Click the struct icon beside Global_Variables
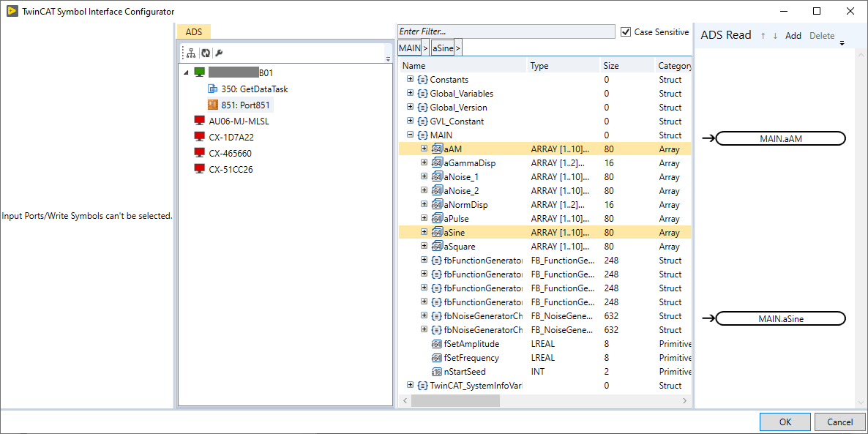Viewport: 868px width, 434px height. pos(422,94)
